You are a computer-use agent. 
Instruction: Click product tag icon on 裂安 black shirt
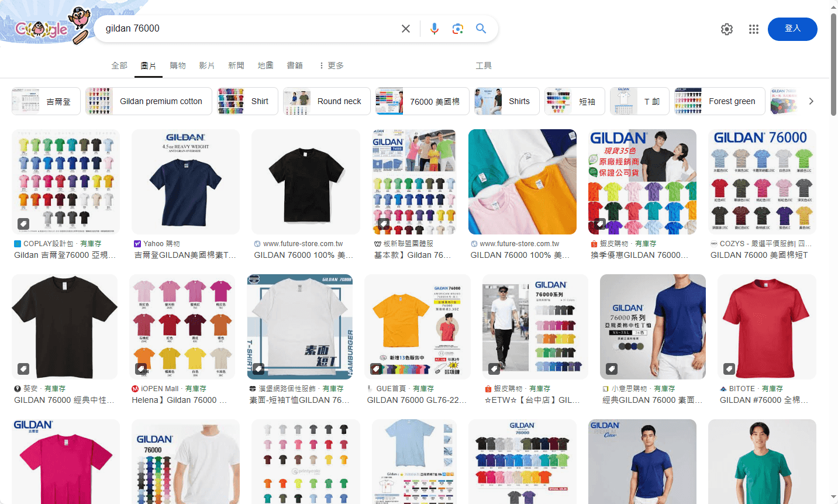tap(23, 369)
